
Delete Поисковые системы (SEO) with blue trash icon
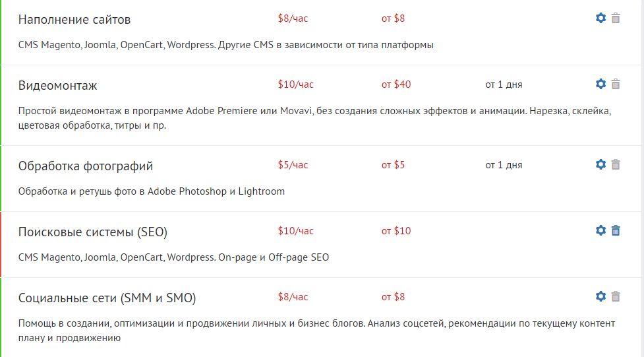[616, 230]
